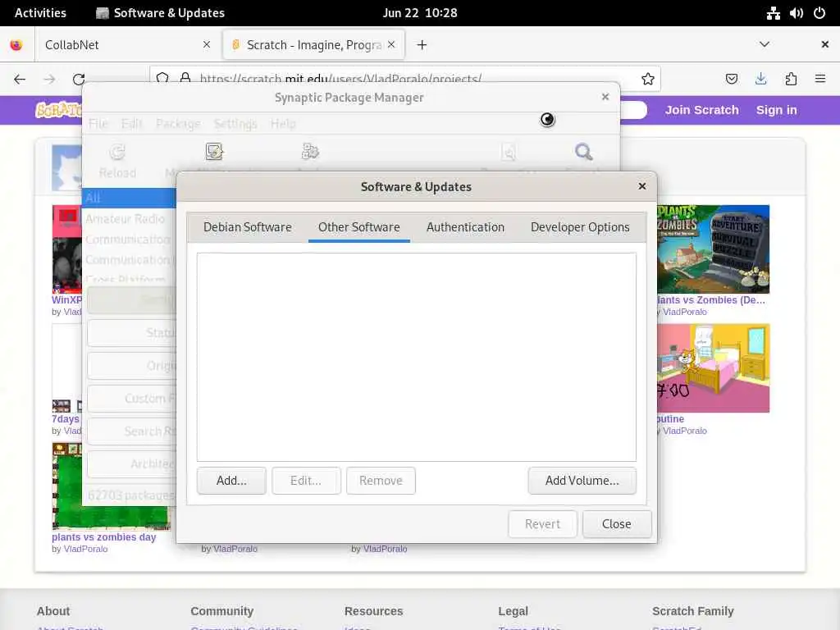This screenshot has width=840, height=630.
Task: Select the Other Software tab
Action: [x=359, y=227]
